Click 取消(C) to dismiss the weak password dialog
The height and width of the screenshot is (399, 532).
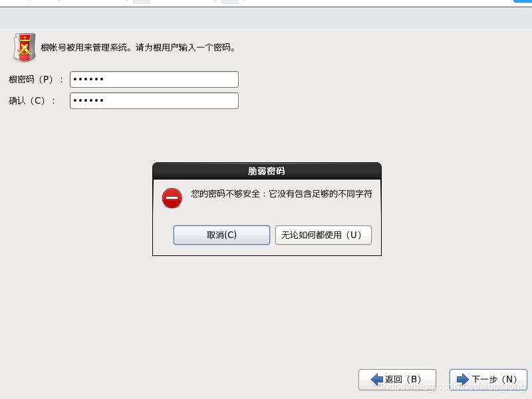click(x=221, y=235)
